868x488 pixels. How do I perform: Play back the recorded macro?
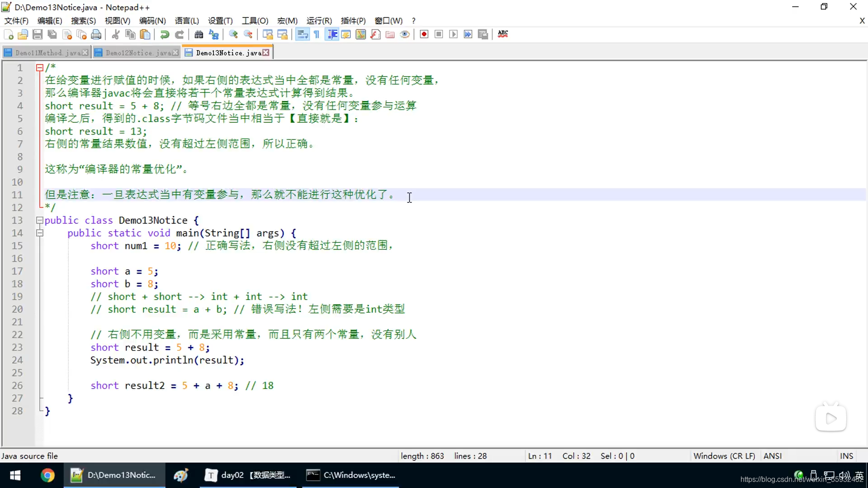point(453,34)
